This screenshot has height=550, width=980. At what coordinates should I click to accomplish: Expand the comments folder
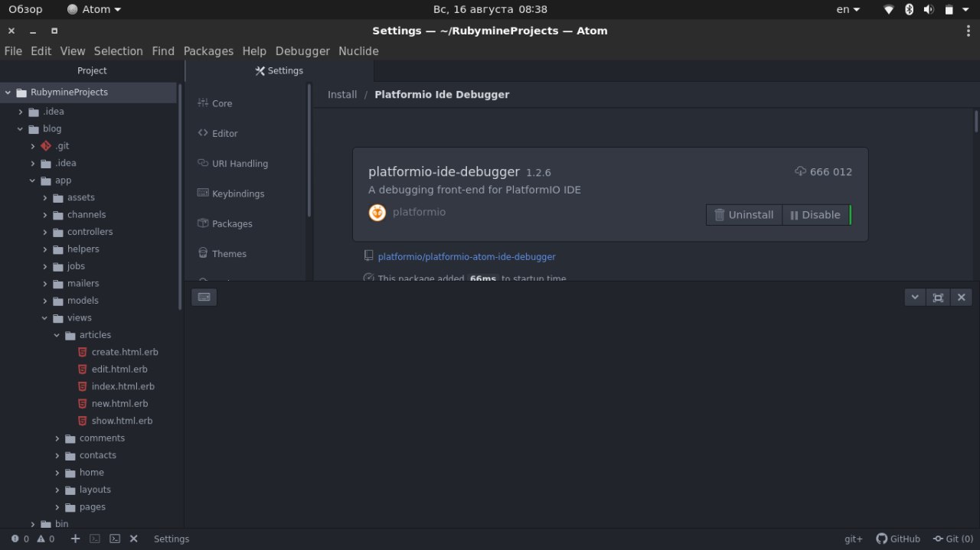coord(57,438)
